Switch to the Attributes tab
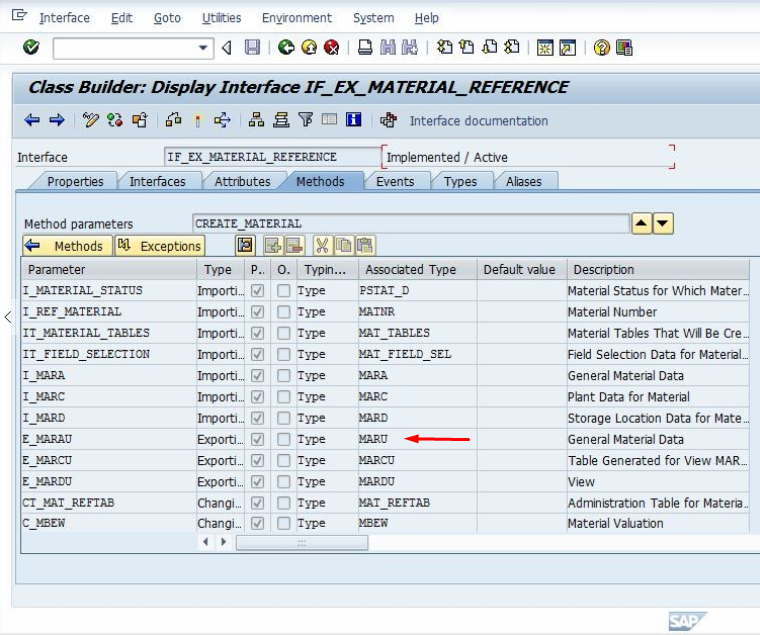 point(242,181)
